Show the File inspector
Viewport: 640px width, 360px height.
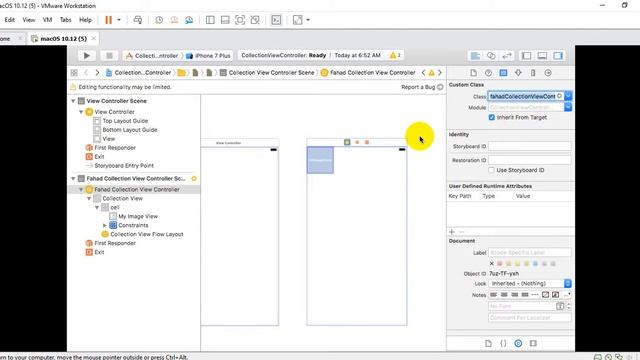[x=473, y=73]
